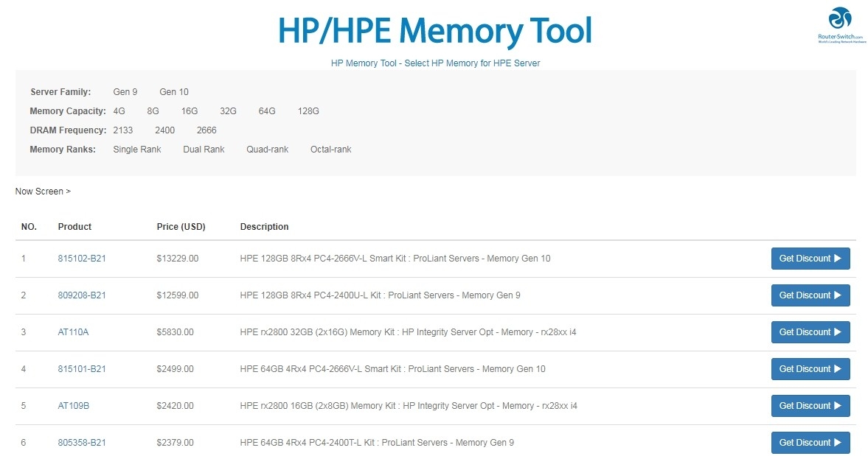This screenshot has height=456, width=868.
Task: Select 8G memory capacity filter
Action: click(153, 111)
